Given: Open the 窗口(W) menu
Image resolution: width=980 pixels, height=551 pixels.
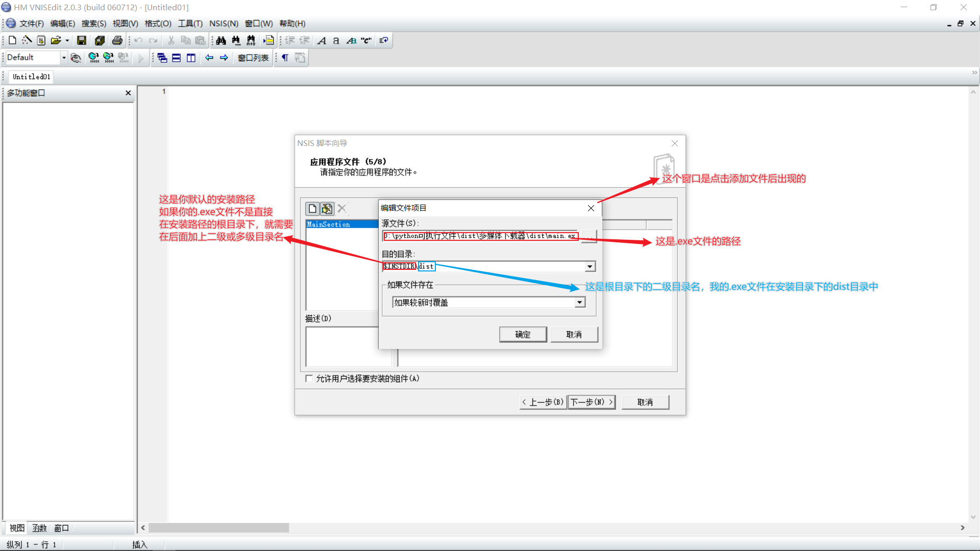Looking at the screenshot, I should click(x=259, y=23).
